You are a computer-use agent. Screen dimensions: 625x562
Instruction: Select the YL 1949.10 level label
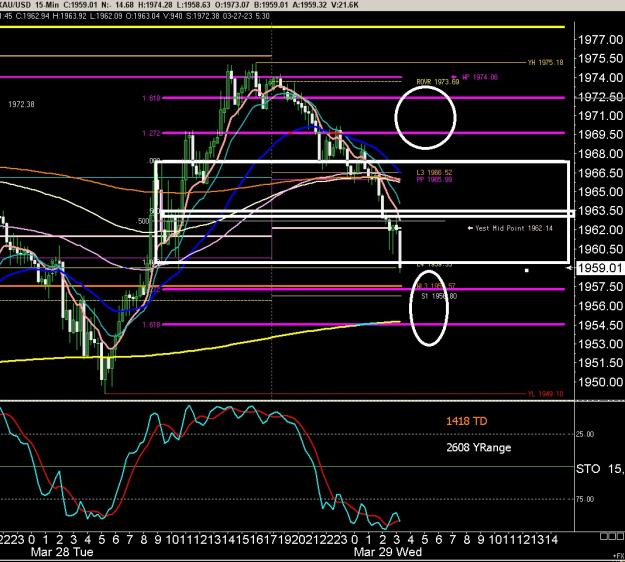(x=545, y=394)
